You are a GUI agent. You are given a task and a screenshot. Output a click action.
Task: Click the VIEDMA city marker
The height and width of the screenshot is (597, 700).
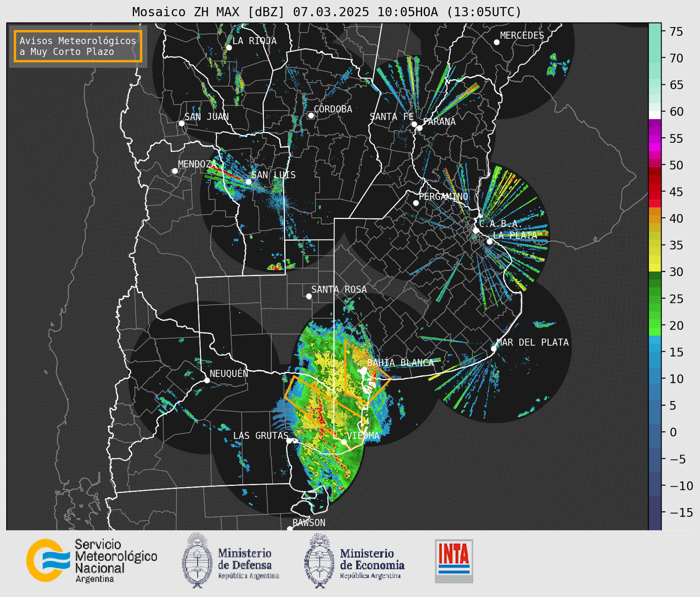(x=344, y=442)
